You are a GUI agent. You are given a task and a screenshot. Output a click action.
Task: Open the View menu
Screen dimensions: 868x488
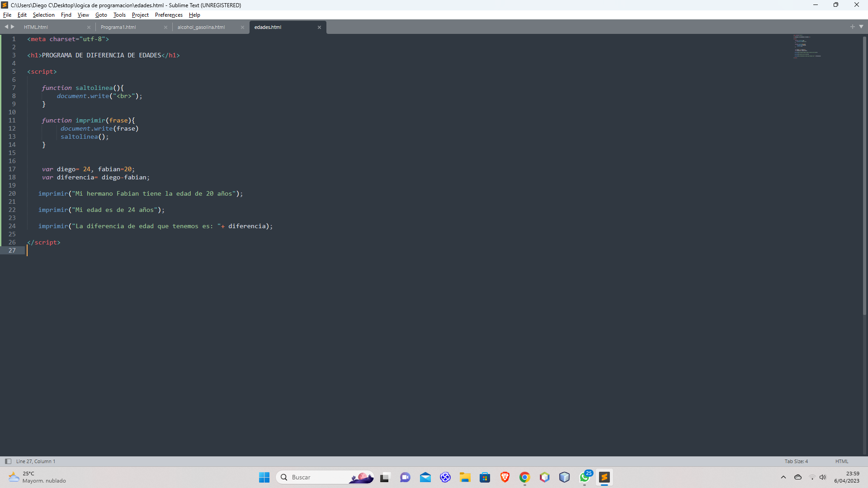tap(83, 15)
